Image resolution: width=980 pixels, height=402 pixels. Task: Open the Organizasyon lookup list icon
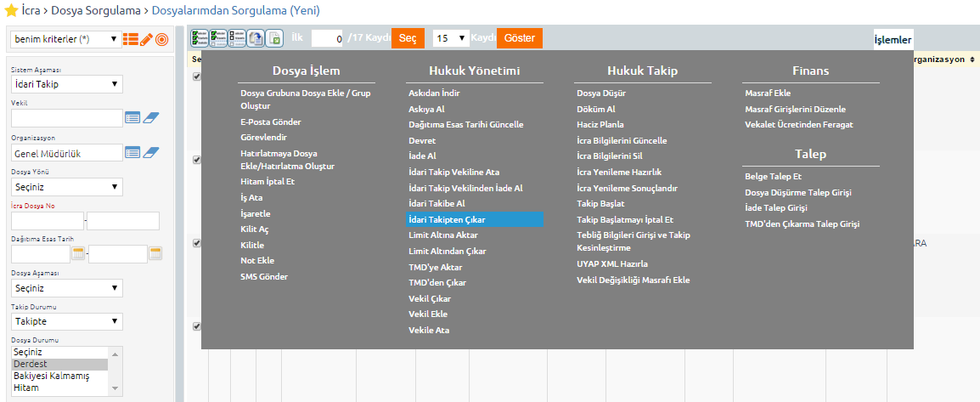(x=132, y=152)
